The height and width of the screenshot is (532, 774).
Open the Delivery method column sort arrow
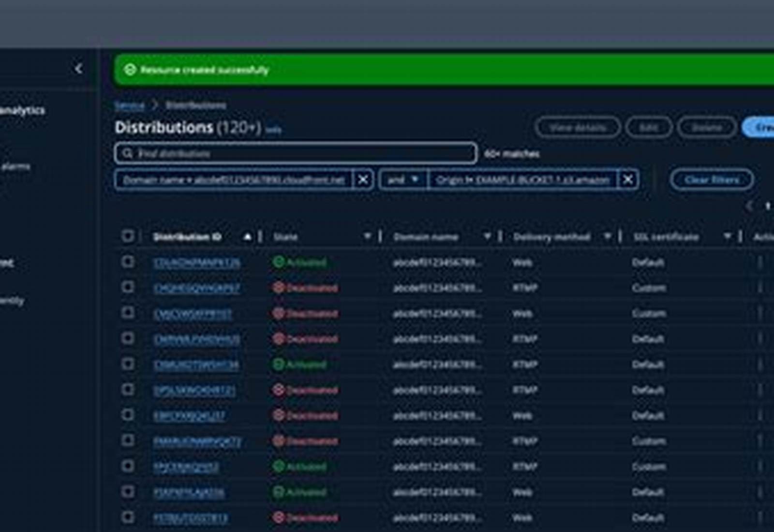[607, 236]
